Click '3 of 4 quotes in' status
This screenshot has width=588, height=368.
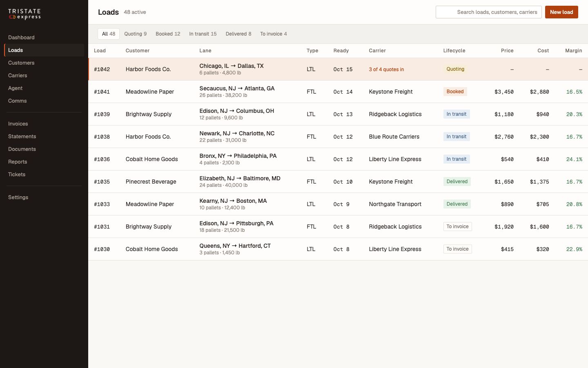386,70
